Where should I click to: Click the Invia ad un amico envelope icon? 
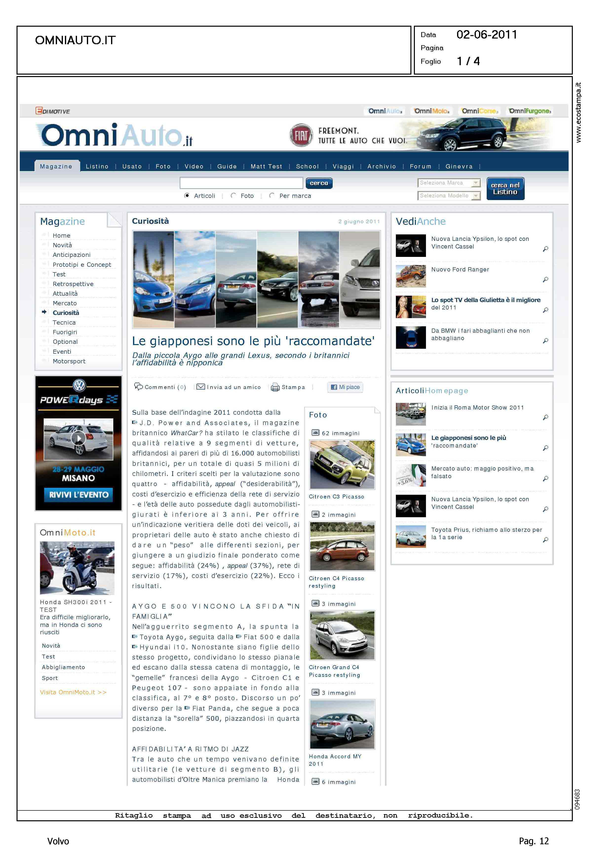coord(201,387)
